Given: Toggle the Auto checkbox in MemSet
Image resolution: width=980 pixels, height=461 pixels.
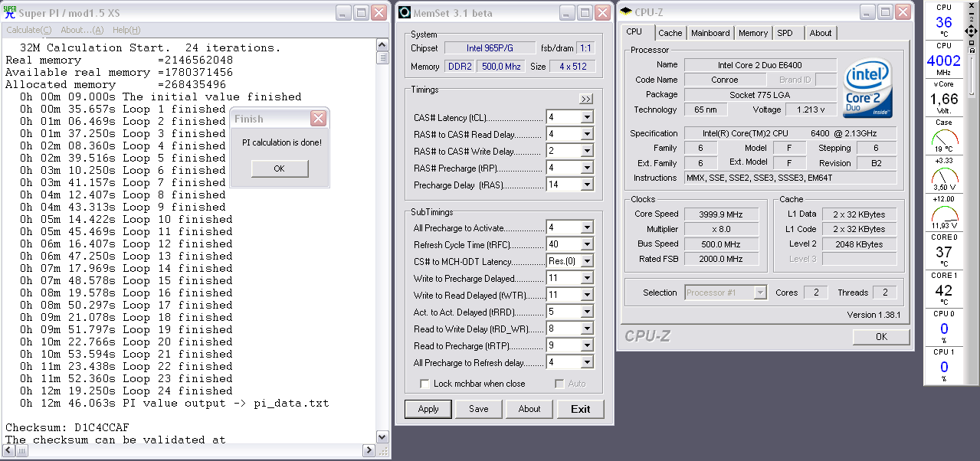Looking at the screenshot, I should [559, 384].
